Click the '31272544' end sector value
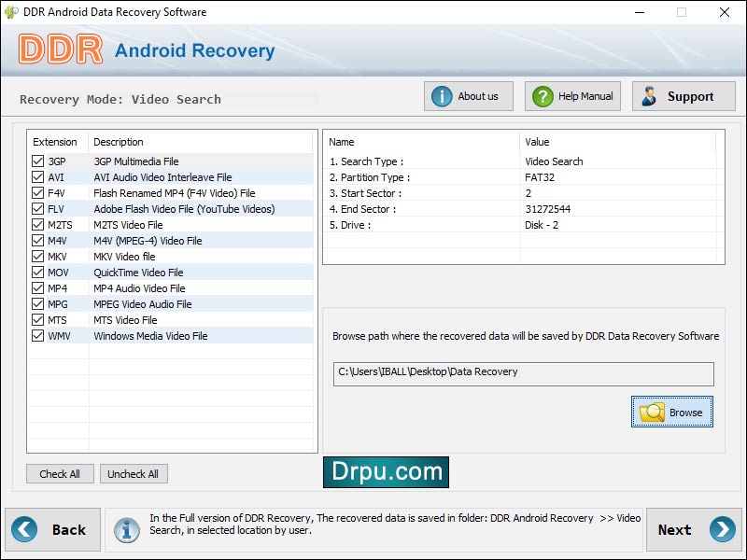Image resolution: width=747 pixels, height=560 pixels. tap(548, 209)
